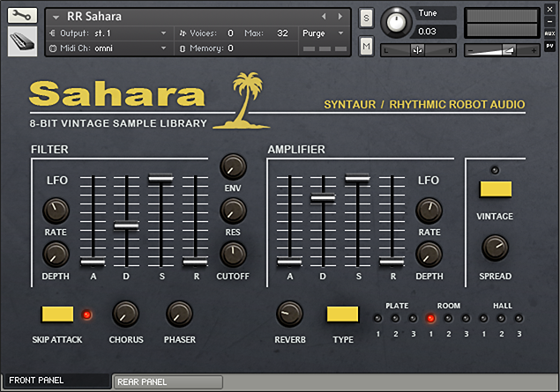Select Room 1 reverb LED
Viewport: 560px width, 392px height.
coord(430,318)
